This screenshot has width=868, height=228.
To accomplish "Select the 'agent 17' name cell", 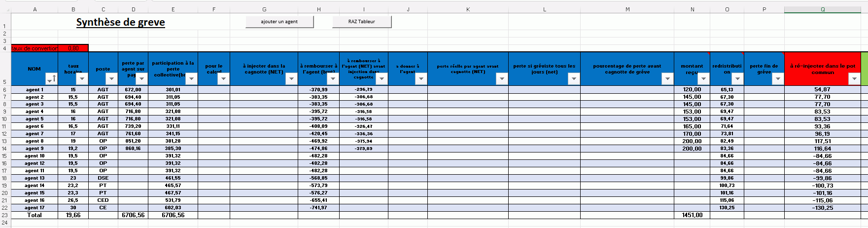I will tap(35, 208).
